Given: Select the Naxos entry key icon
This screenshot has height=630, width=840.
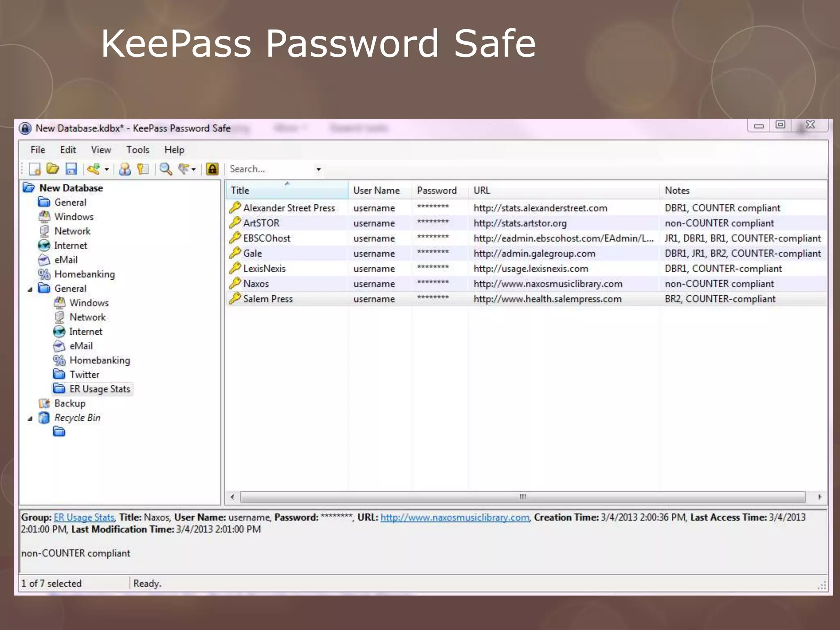Looking at the screenshot, I should coord(235,283).
